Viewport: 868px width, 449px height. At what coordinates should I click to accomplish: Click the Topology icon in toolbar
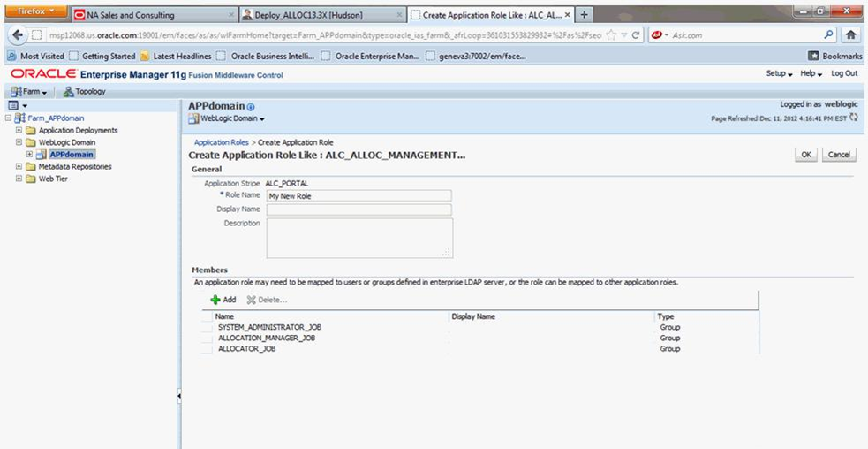pos(69,92)
